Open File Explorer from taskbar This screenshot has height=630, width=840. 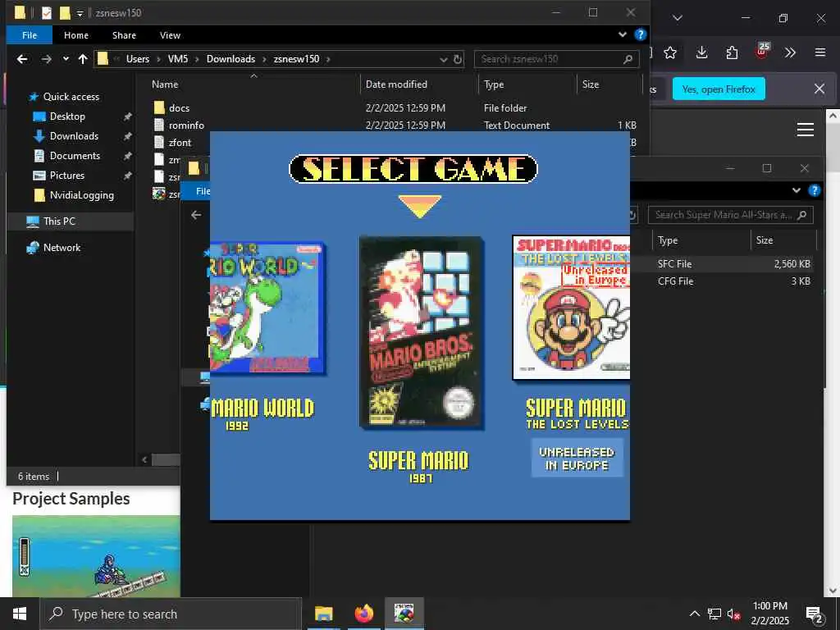pos(323,614)
